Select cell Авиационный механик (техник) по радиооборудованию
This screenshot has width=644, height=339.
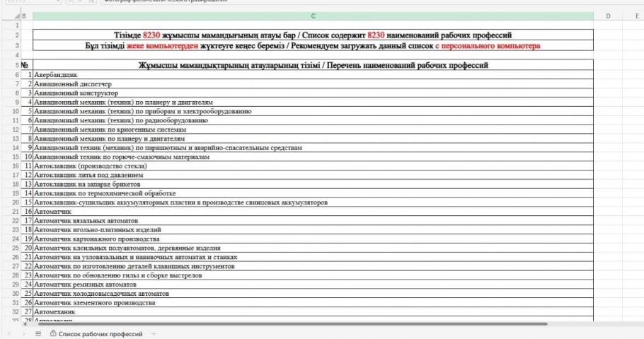point(313,120)
